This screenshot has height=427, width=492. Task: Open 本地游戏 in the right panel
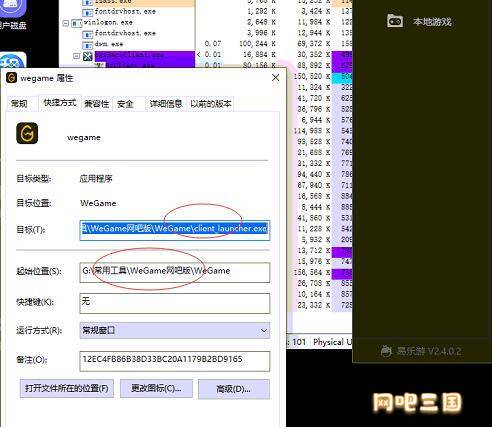point(432,22)
